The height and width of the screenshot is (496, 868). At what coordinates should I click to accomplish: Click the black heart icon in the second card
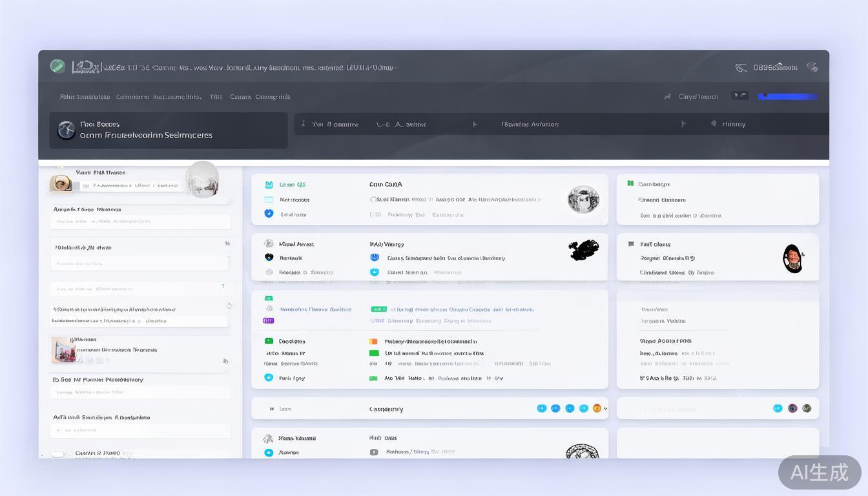(269, 257)
